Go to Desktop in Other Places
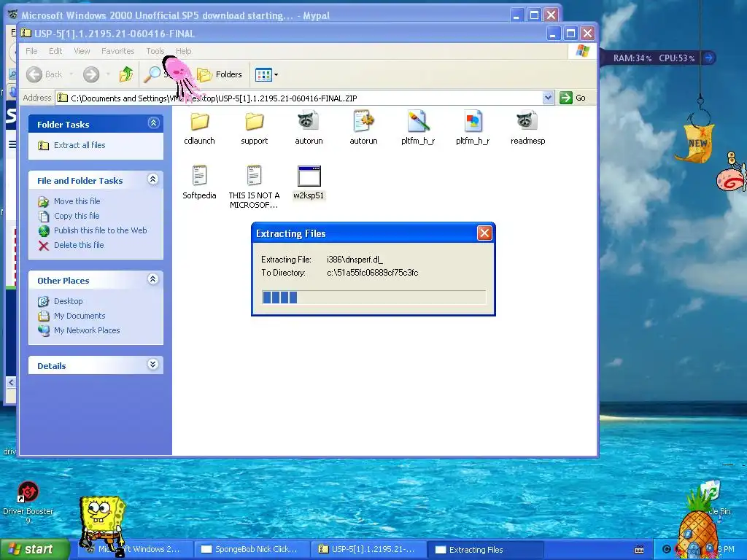Screen dimensions: 747x560 pyautogui.click(x=68, y=301)
